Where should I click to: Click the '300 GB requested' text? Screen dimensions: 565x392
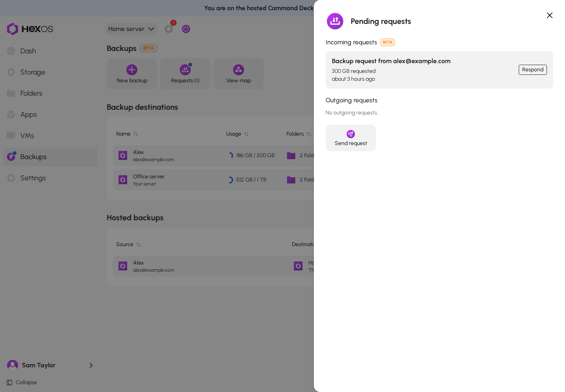pyautogui.click(x=354, y=71)
